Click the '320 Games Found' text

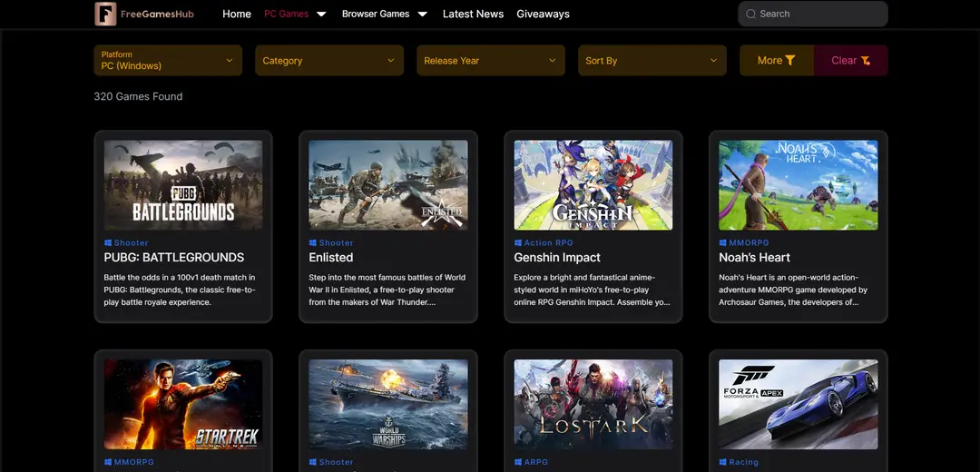pyautogui.click(x=138, y=96)
